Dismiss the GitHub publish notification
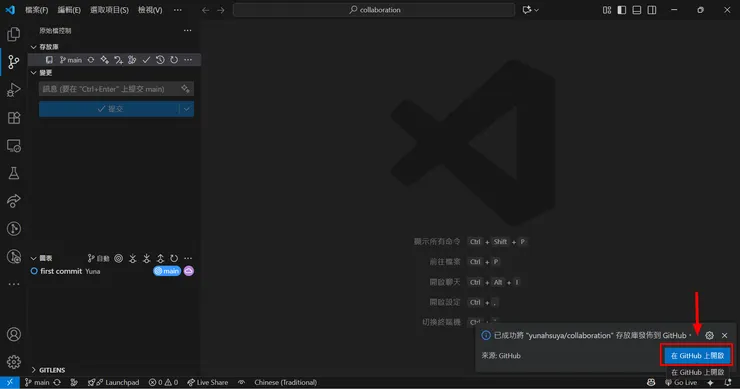 coord(724,335)
